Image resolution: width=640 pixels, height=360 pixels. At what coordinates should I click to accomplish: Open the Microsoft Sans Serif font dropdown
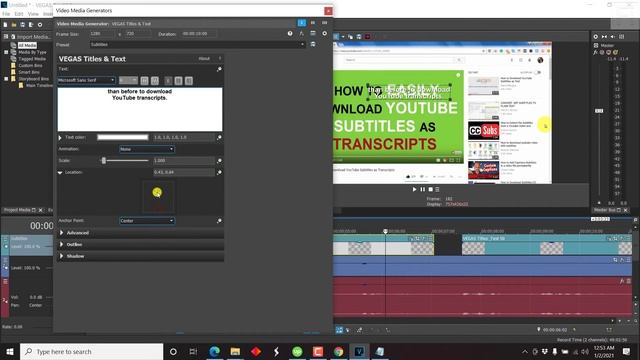[86, 80]
